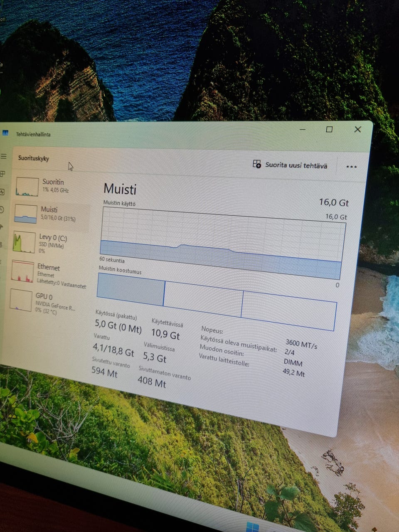Screen dimensions: 399x532
Task: Click the DIMM form factor value
Action: 293,362
